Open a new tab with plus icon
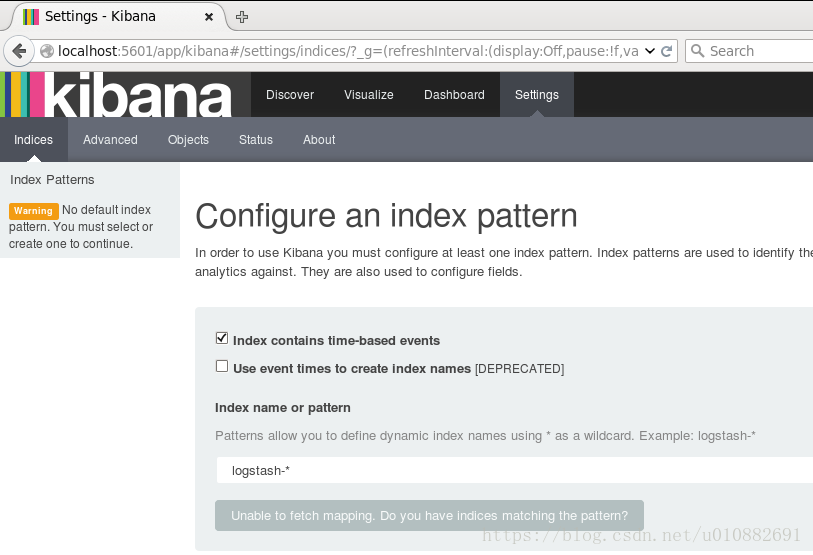813x555 pixels. (242, 17)
